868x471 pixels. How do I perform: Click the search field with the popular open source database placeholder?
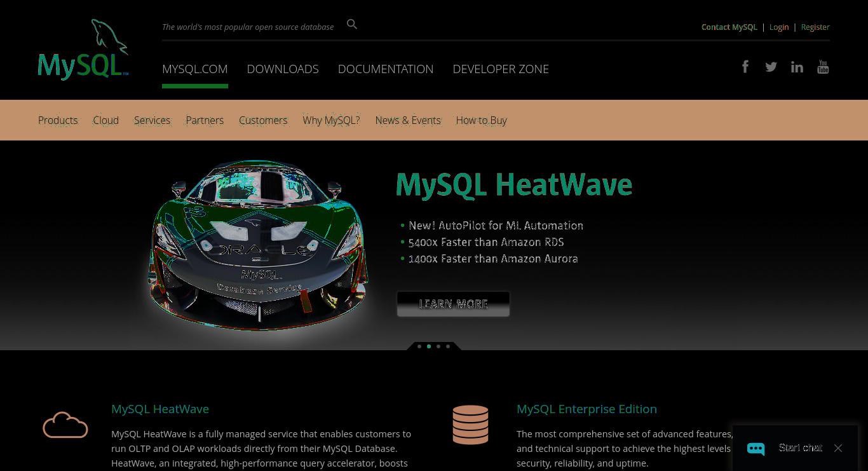click(x=248, y=27)
